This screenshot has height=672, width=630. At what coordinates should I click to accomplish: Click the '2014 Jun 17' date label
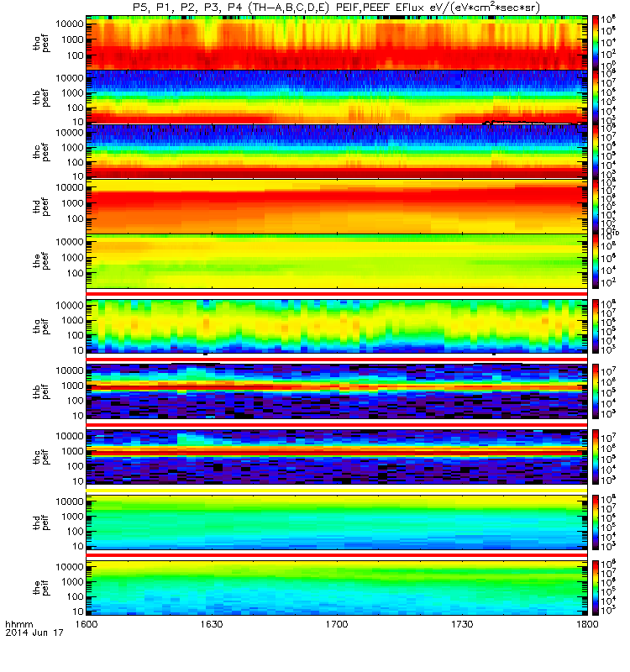[34, 633]
